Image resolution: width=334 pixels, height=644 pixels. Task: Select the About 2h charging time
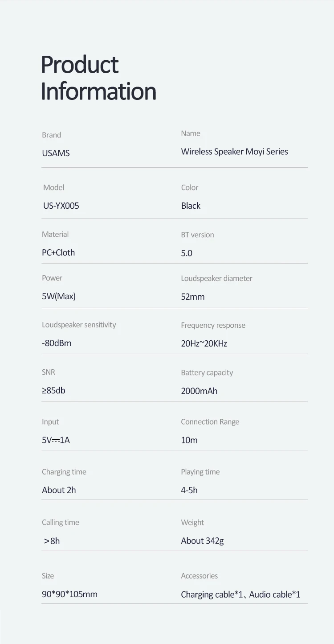tap(59, 490)
